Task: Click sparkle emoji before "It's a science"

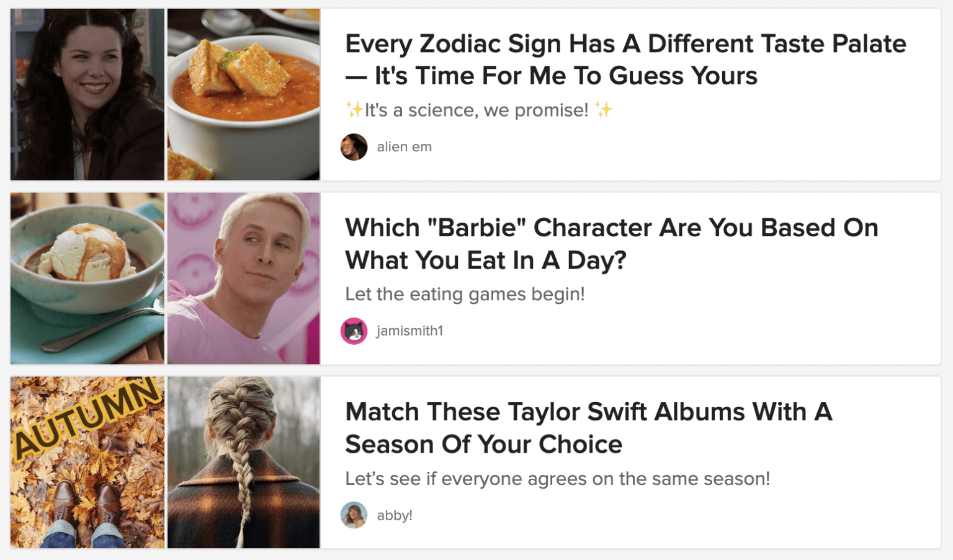Action: (354, 110)
